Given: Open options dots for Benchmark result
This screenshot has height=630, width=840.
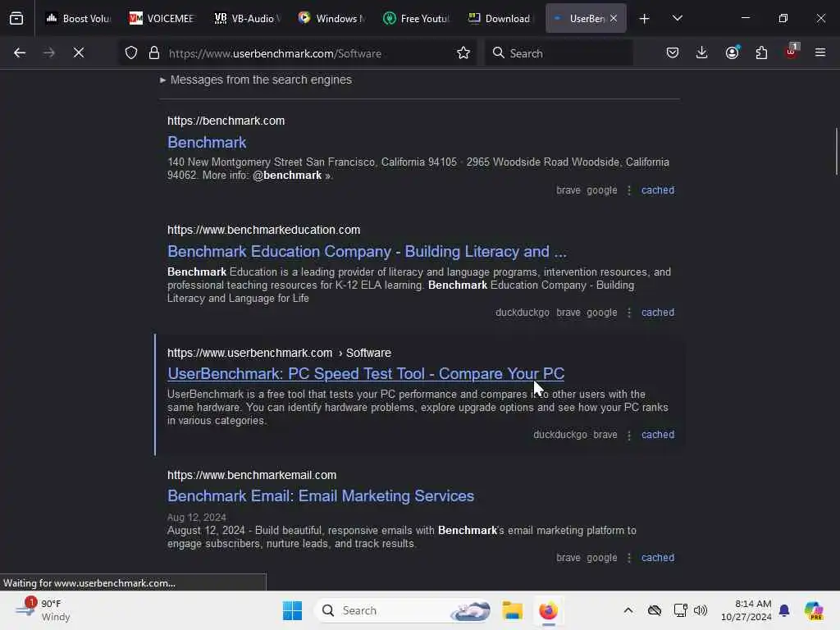Looking at the screenshot, I should (x=629, y=190).
